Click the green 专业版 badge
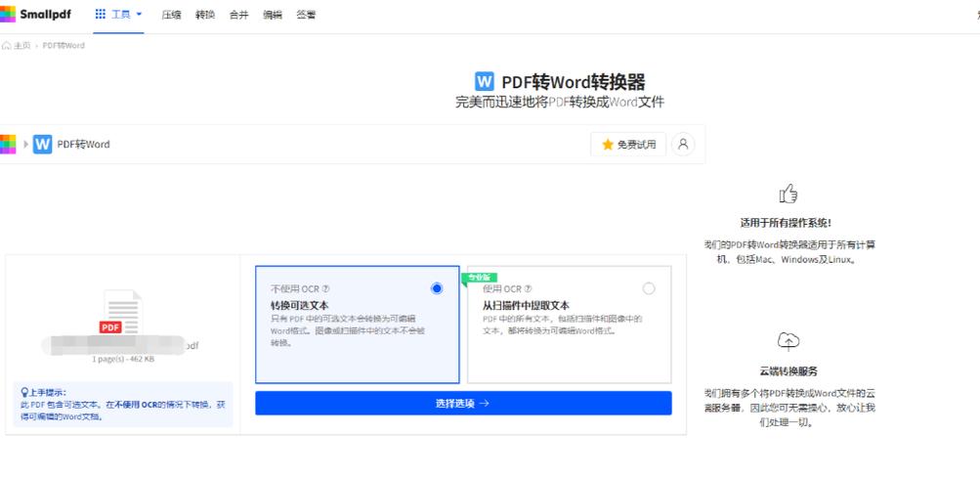 pyautogui.click(x=479, y=278)
